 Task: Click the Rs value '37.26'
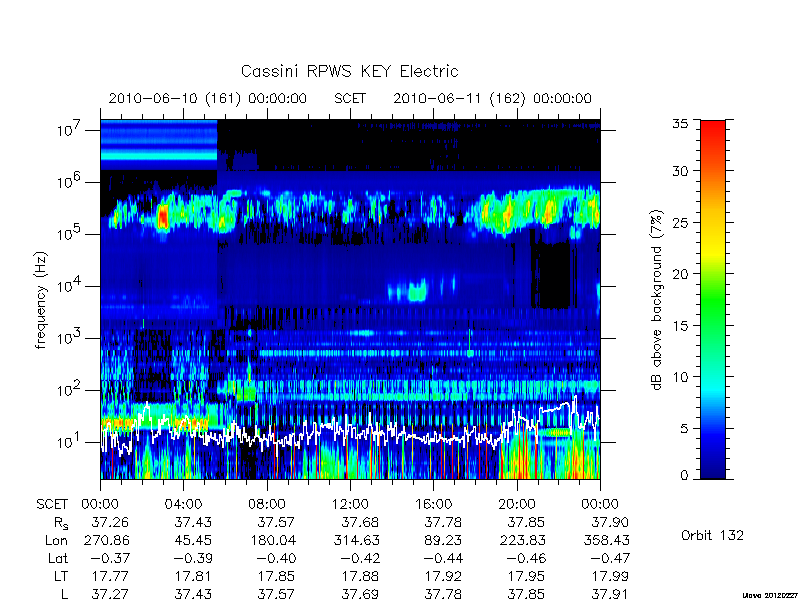click(110, 522)
